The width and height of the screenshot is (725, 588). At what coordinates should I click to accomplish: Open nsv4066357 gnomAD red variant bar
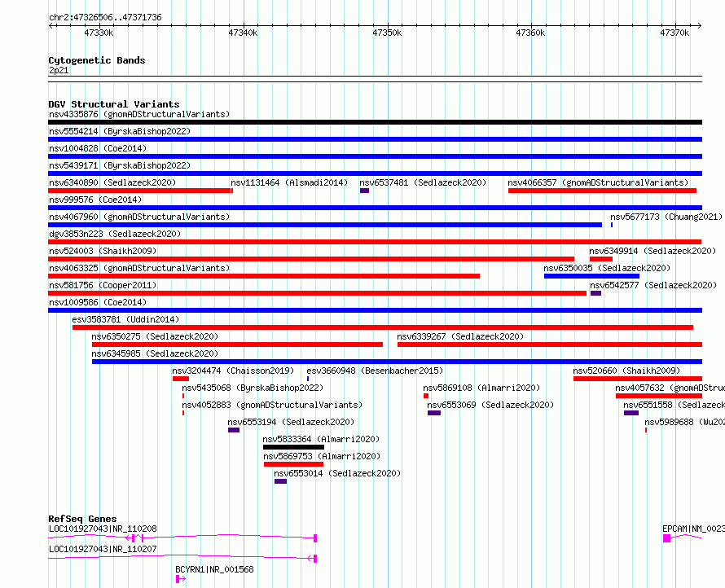click(602, 191)
